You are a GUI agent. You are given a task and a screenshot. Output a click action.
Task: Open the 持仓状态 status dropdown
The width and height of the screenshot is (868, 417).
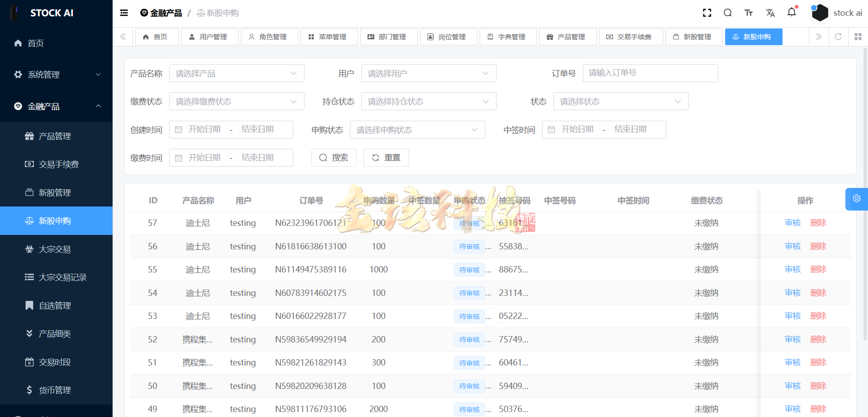[x=429, y=101]
